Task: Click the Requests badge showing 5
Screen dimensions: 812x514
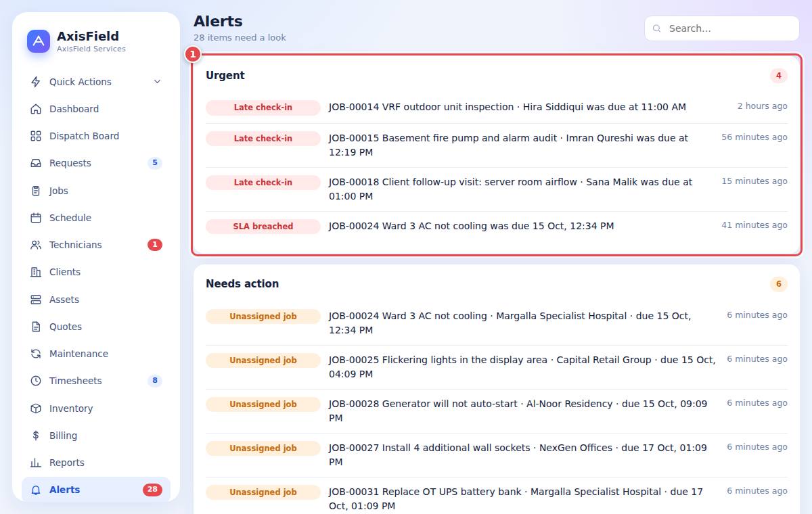Action: [x=155, y=163]
